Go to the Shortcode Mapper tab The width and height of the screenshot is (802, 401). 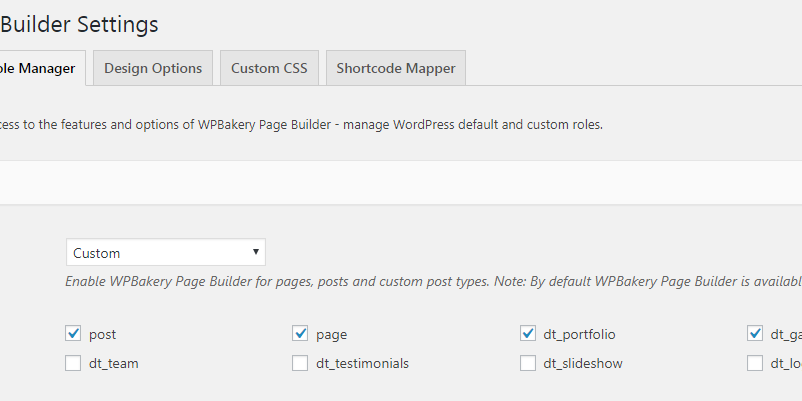pyautogui.click(x=395, y=68)
